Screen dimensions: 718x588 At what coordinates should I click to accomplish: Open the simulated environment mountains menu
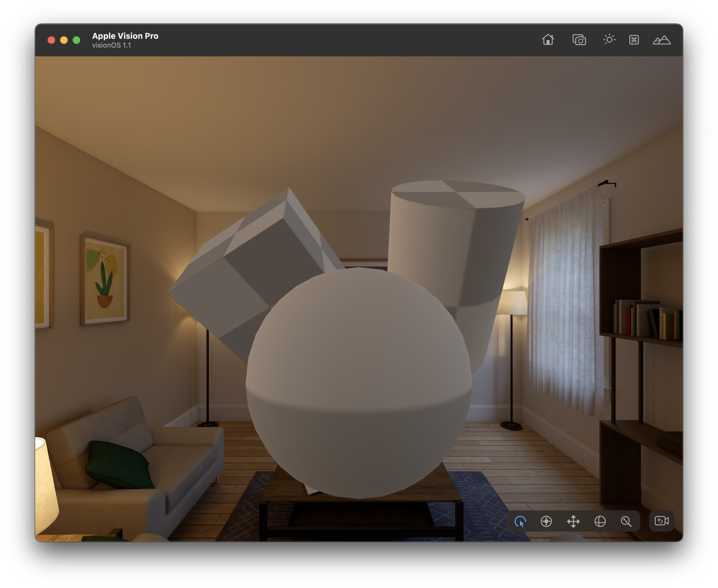point(661,40)
